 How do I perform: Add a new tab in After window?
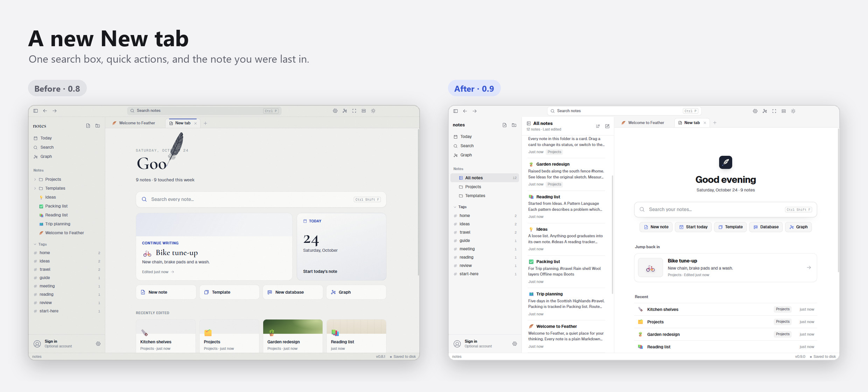point(715,122)
